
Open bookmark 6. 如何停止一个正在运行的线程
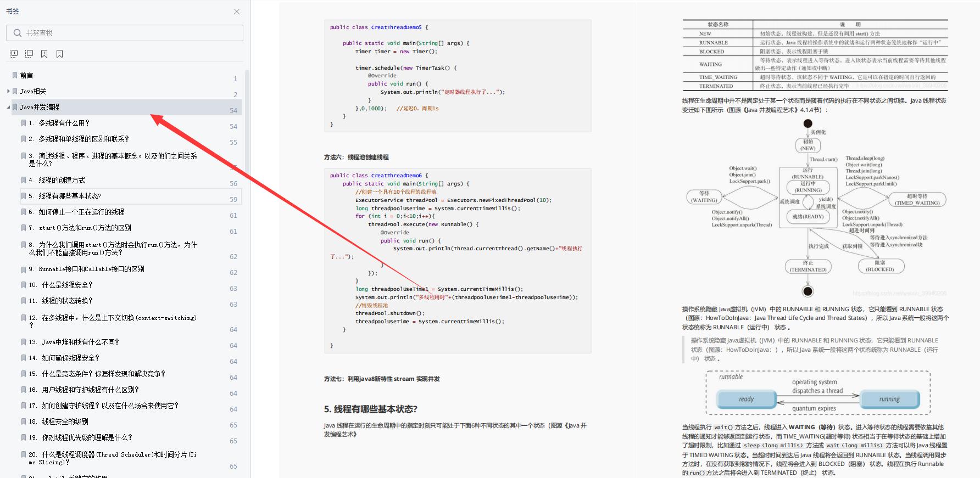point(76,212)
